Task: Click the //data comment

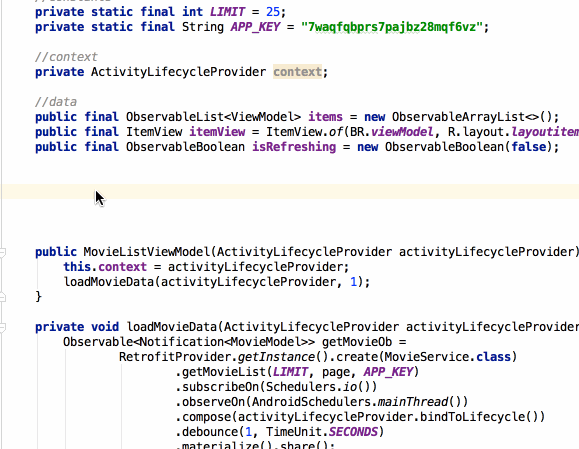Action: click(x=56, y=102)
